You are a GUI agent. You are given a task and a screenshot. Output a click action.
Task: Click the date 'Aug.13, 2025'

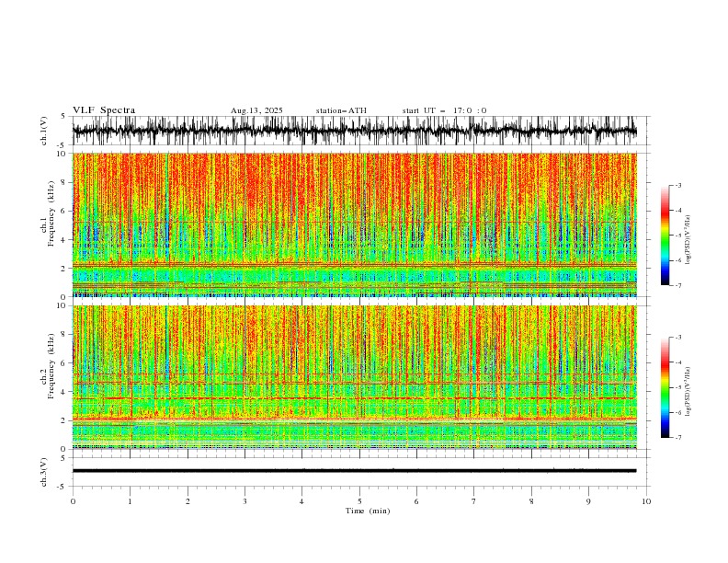(x=256, y=110)
